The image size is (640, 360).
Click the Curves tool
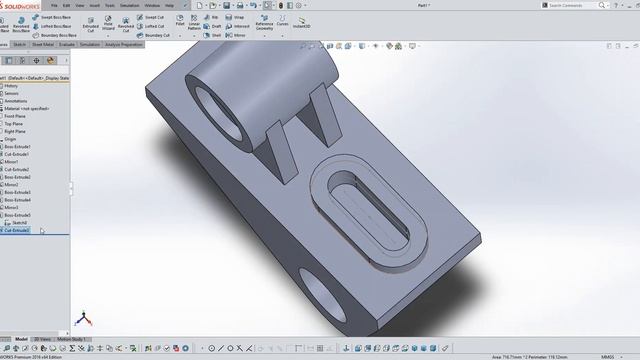click(282, 20)
